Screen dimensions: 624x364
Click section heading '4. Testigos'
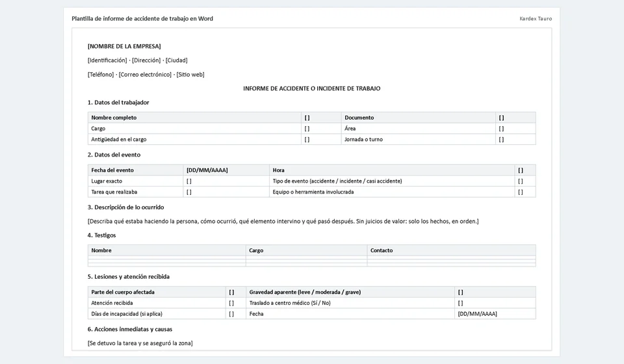click(x=101, y=235)
